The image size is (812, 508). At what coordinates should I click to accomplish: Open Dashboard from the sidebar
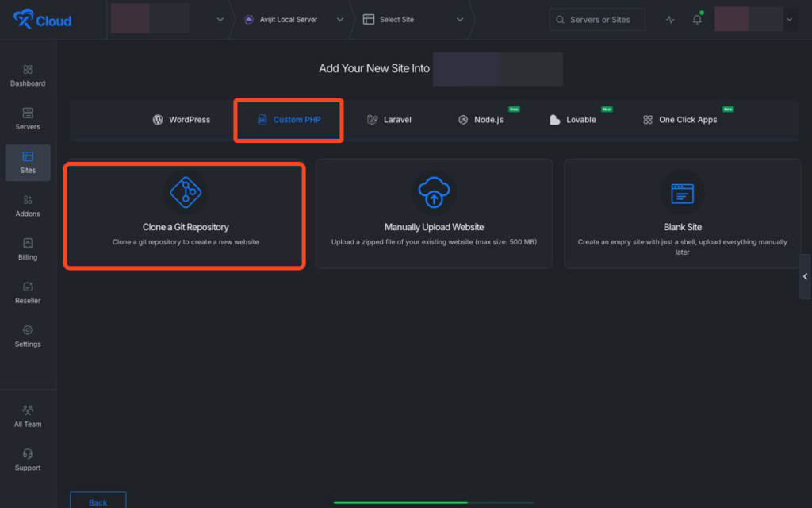(x=28, y=75)
